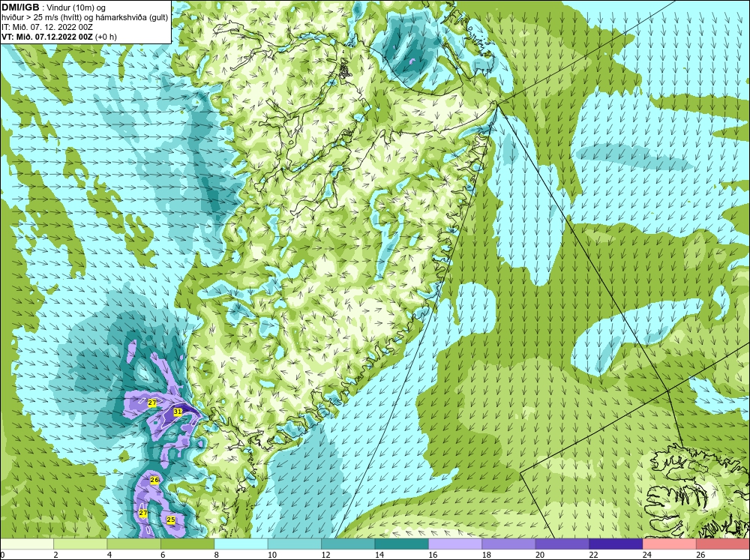The width and height of the screenshot is (750, 560).
Task: Pick the 24–26 m/s light pink swatch
Action: pyautogui.click(x=670, y=544)
